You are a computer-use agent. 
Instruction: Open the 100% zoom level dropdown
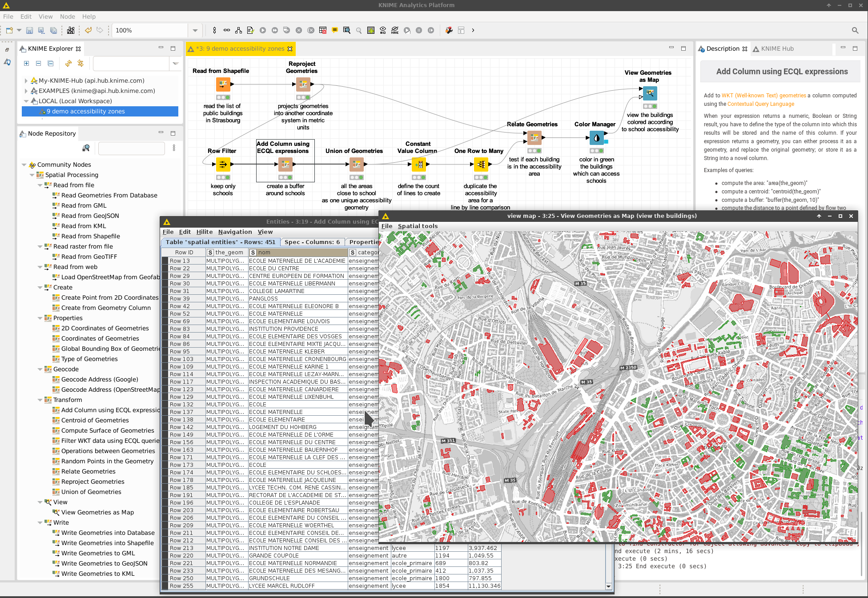click(x=195, y=30)
